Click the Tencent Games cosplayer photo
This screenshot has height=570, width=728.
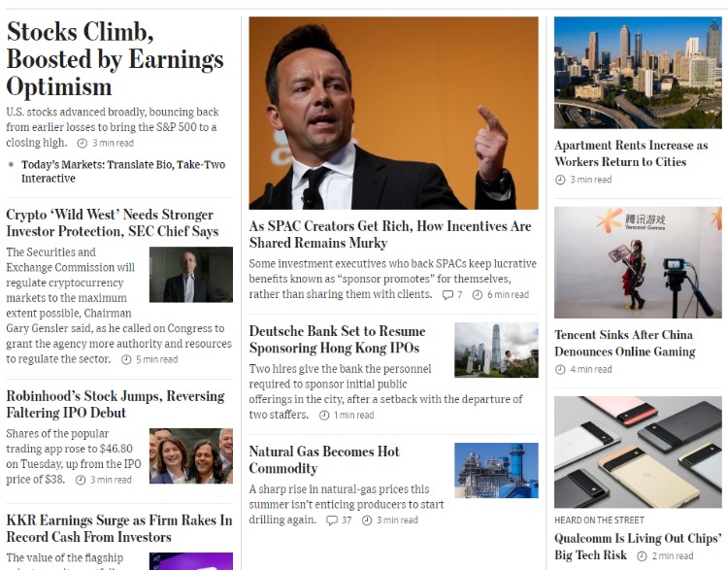[x=638, y=262]
